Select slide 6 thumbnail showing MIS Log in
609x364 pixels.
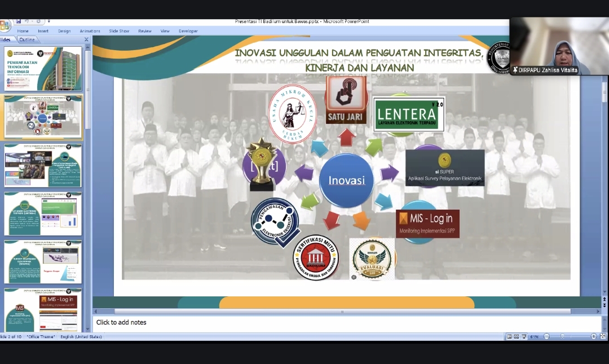(x=43, y=310)
